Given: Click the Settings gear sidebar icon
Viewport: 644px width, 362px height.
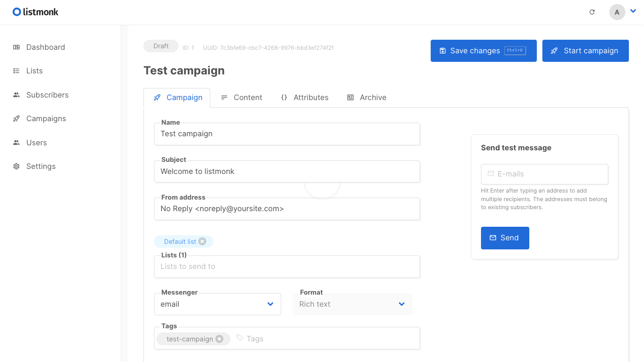Looking at the screenshot, I should tap(17, 166).
